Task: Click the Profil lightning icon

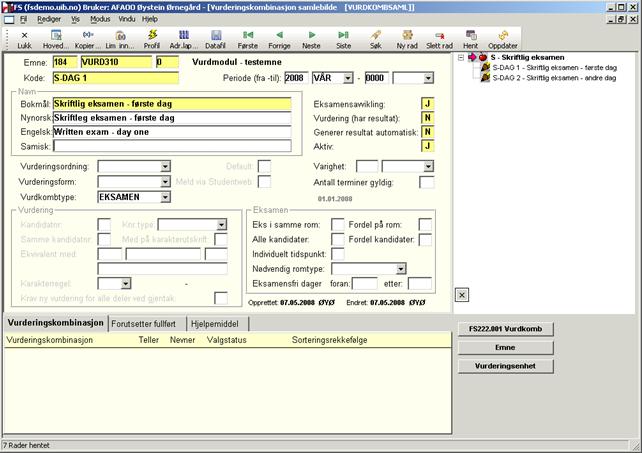Action: [x=151, y=36]
